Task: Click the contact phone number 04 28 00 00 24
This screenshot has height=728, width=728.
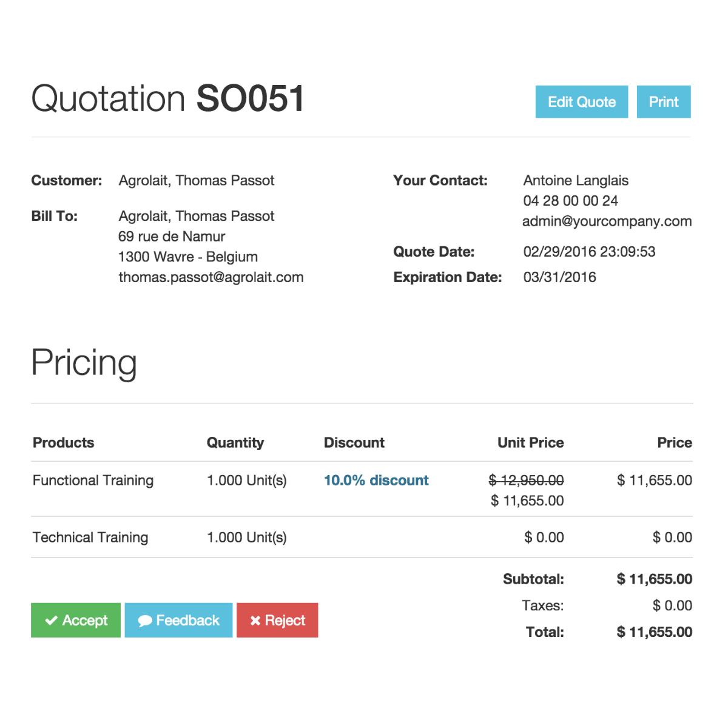Action: (x=570, y=201)
